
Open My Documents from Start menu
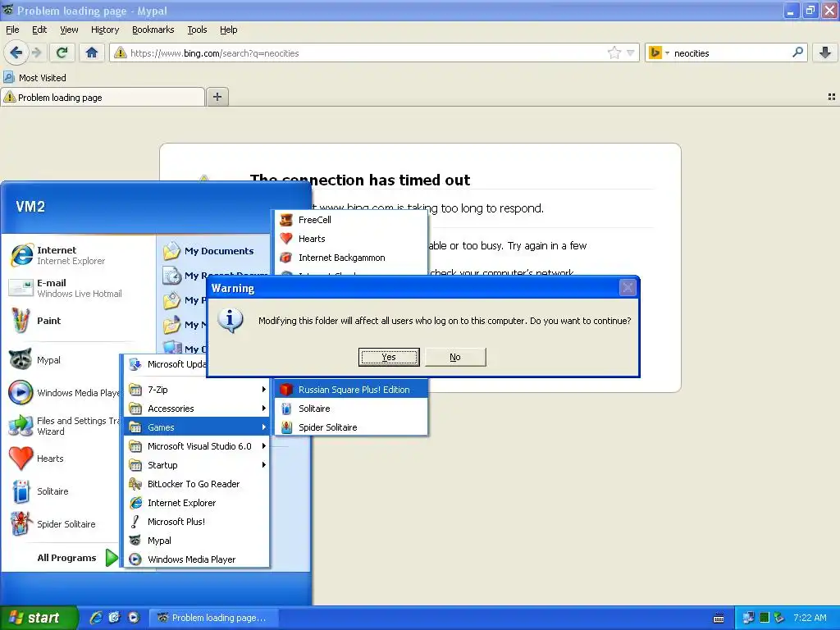coord(209,251)
